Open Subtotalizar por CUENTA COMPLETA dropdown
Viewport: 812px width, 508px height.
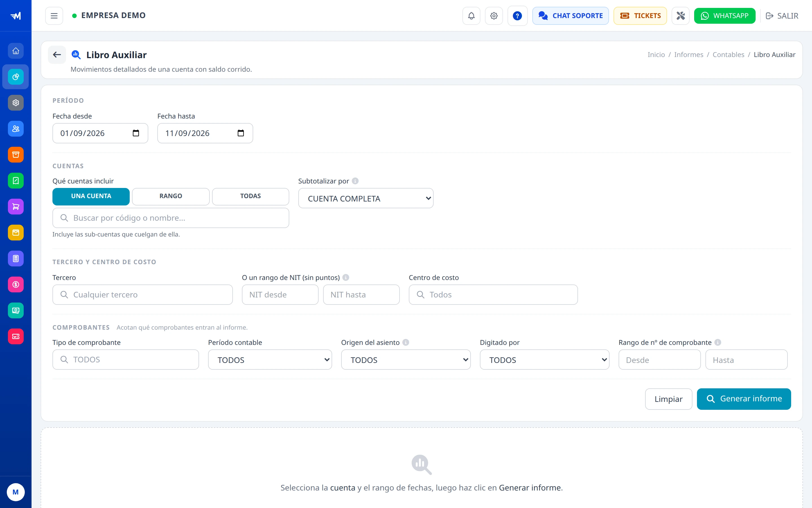[x=366, y=198]
